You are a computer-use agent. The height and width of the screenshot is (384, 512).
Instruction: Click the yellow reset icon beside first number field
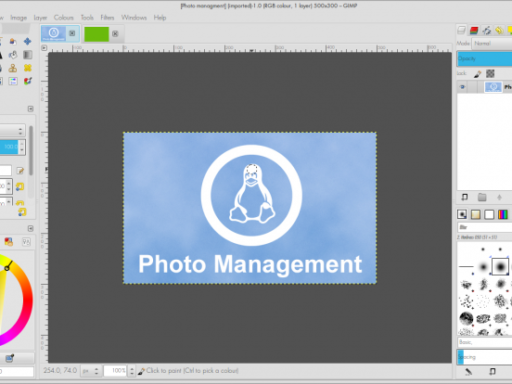pos(20,187)
